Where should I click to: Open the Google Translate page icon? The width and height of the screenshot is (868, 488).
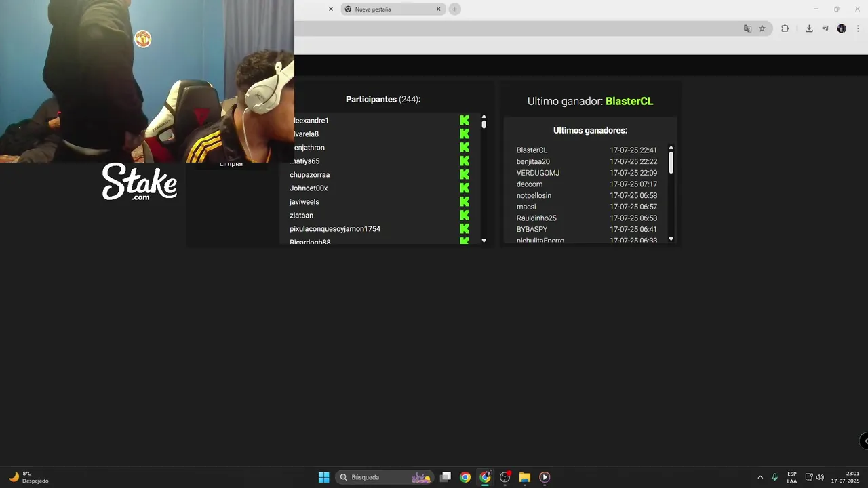(747, 28)
